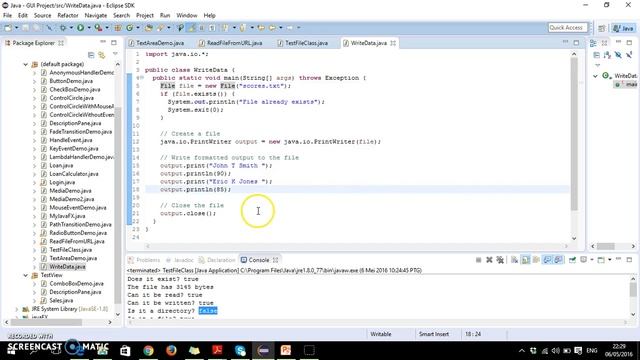The image size is (640, 360).
Task: Open the Display Selected Console dropdown
Action: [x=591, y=260]
